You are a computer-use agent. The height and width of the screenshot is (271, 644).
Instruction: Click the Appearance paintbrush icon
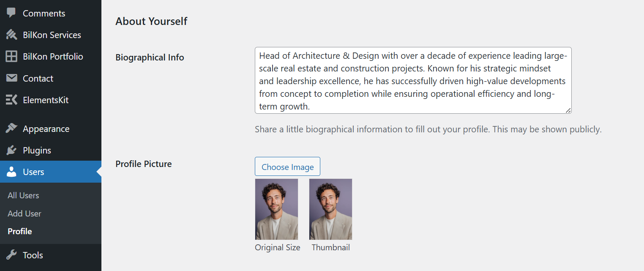pos(11,129)
